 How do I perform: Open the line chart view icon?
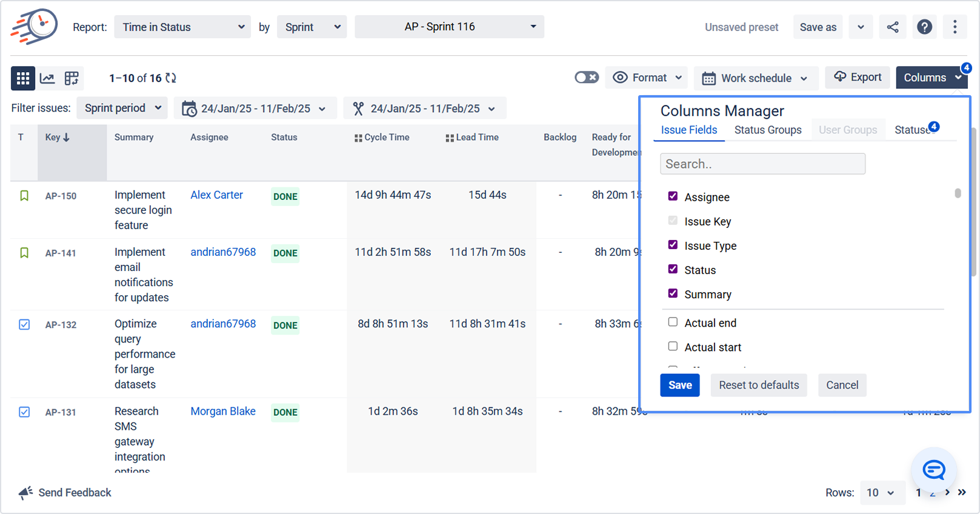47,78
